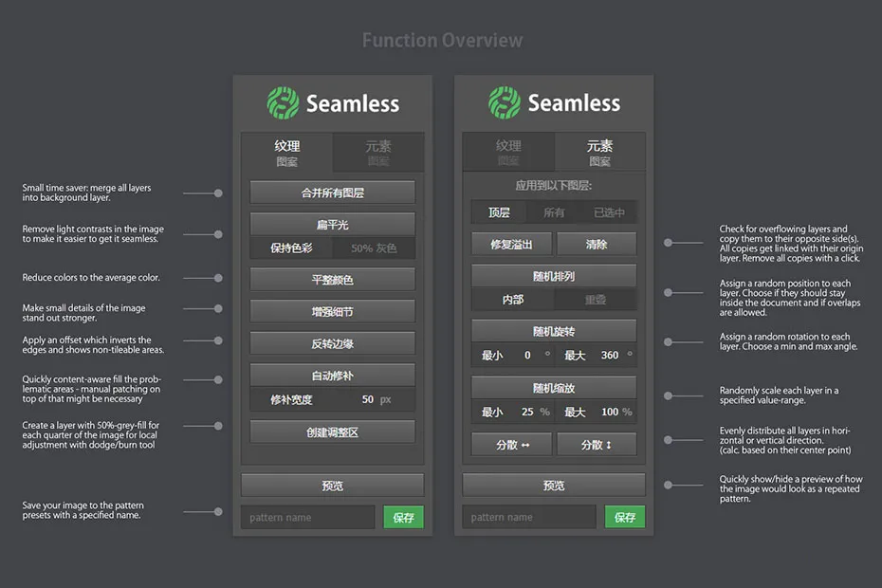Click the 创建调整区 create adjustment button

tap(333, 432)
